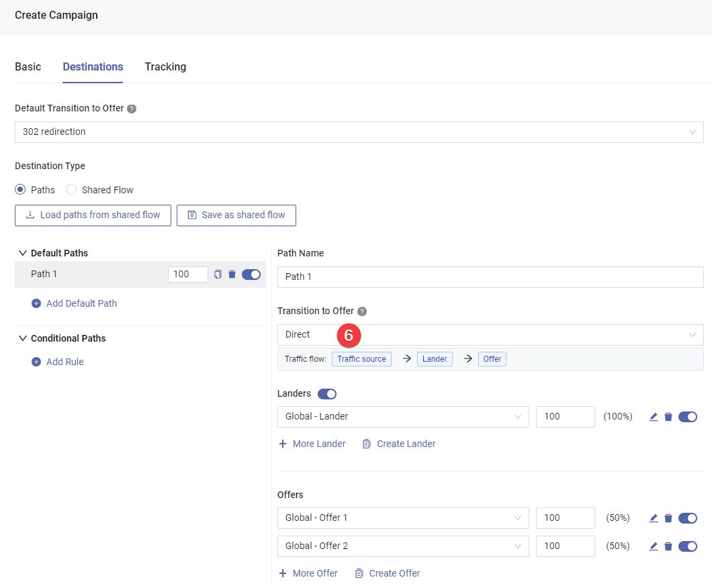Select the Paths radio button
Screen dimensions: 712x588
(x=20, y=190)
